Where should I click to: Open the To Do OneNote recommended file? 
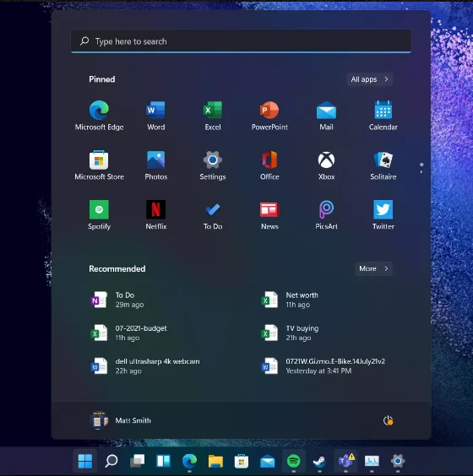click(x=117, y=300)
